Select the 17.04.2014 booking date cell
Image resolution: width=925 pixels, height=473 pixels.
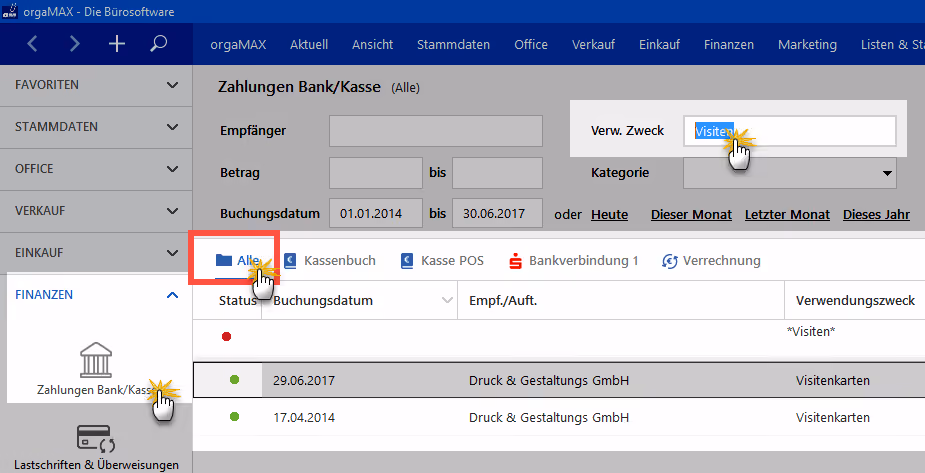304,418
